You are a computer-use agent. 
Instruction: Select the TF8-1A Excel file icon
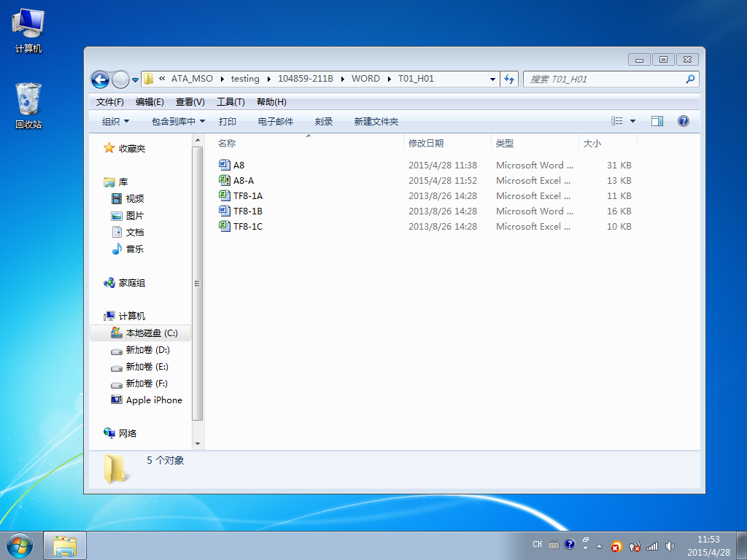click(x=225, y=195)
